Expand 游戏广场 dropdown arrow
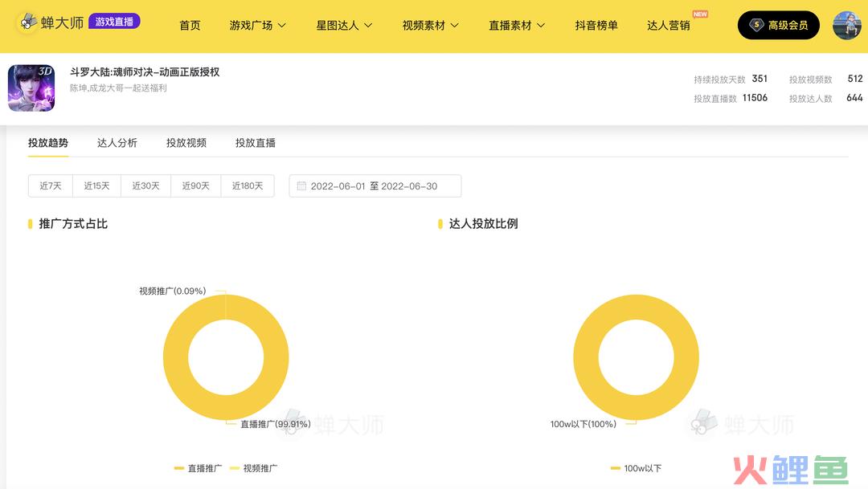Screen dimensions: 868x489 click(282, 26)
